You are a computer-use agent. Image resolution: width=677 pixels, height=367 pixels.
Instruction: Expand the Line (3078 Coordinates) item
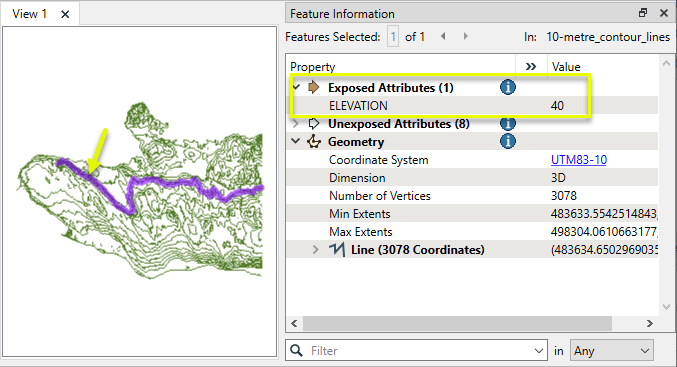(x=316, y=250)
